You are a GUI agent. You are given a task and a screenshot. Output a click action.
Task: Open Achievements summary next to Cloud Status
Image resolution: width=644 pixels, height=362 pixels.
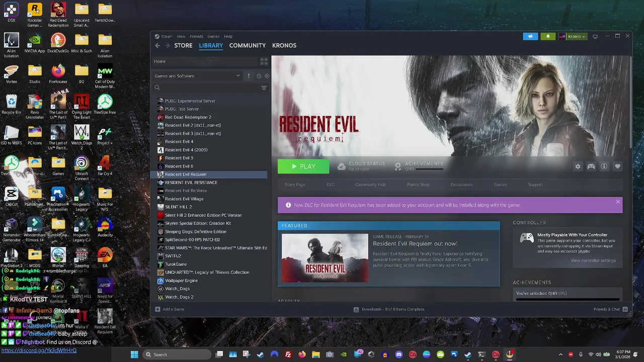click(419, 166)
